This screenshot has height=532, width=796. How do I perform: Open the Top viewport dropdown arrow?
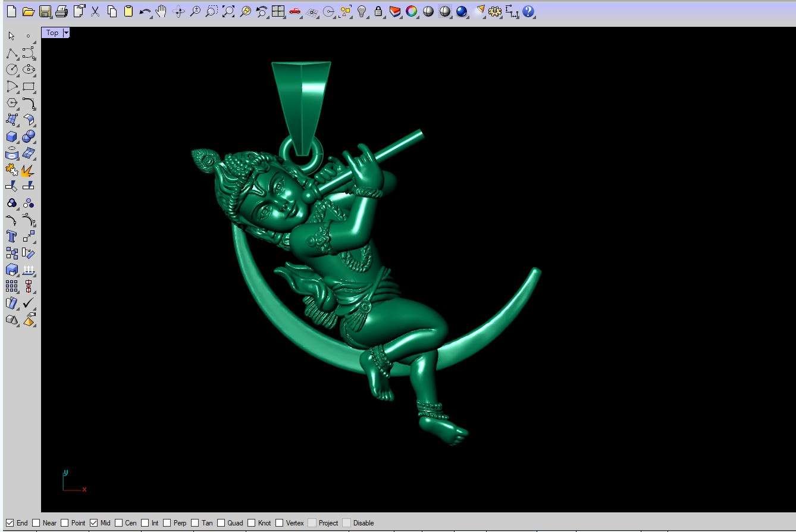pyautogui.click(x=66, y=33)
